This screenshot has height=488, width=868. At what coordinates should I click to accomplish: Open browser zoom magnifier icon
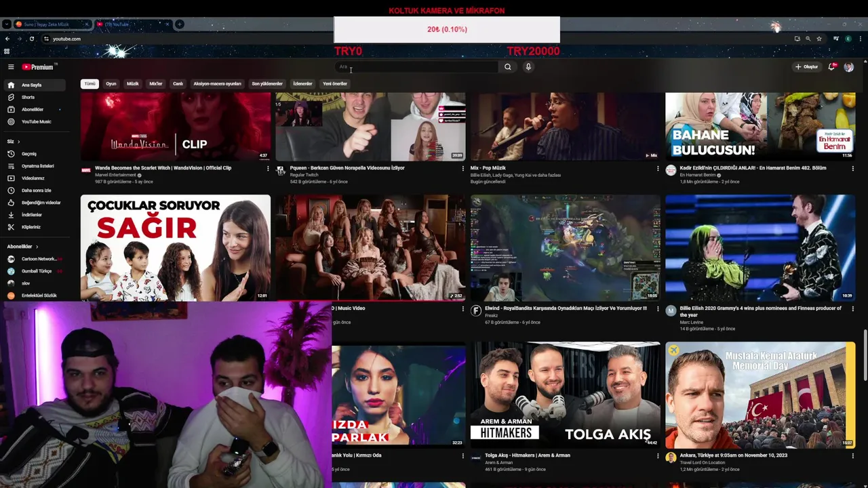[808, 39]
